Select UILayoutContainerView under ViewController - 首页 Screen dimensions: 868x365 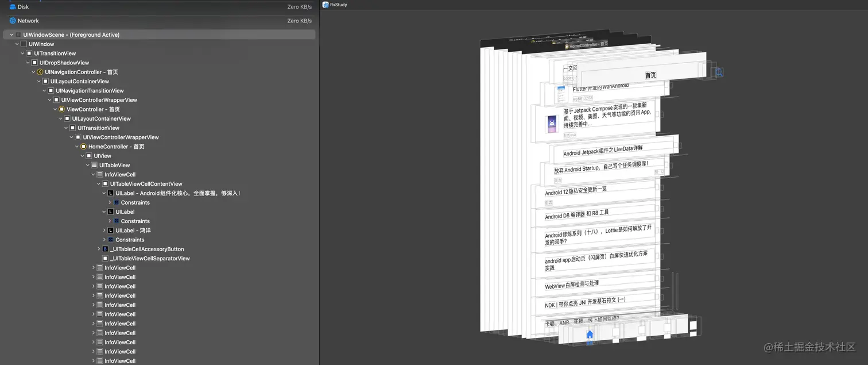tap(102, 118)
